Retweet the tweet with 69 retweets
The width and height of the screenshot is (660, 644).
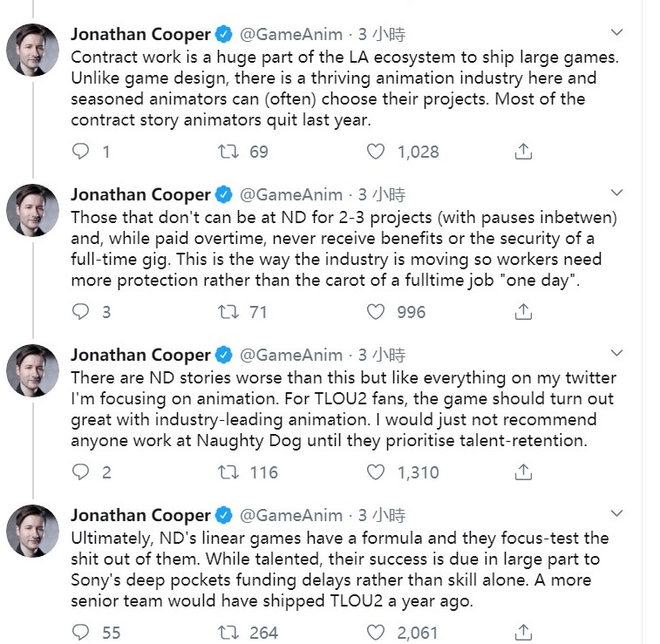click(228, 152)
